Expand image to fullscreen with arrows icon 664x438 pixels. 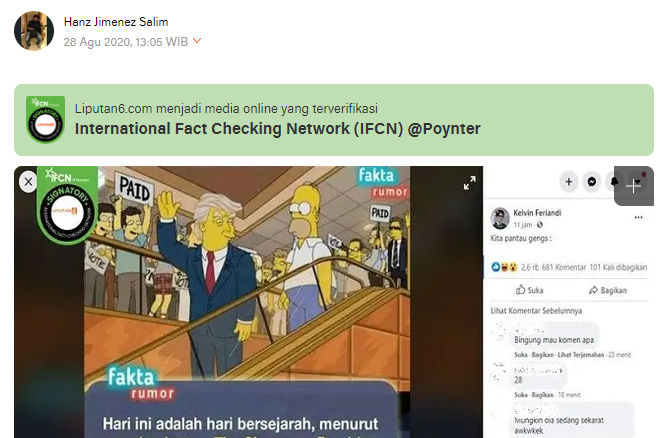tap(469, 183)
